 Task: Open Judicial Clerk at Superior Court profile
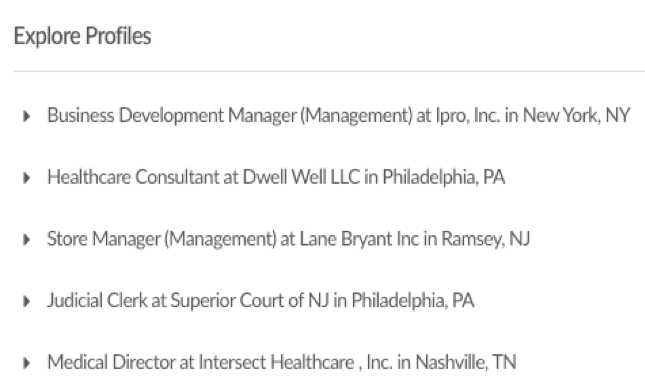[261, 301]
